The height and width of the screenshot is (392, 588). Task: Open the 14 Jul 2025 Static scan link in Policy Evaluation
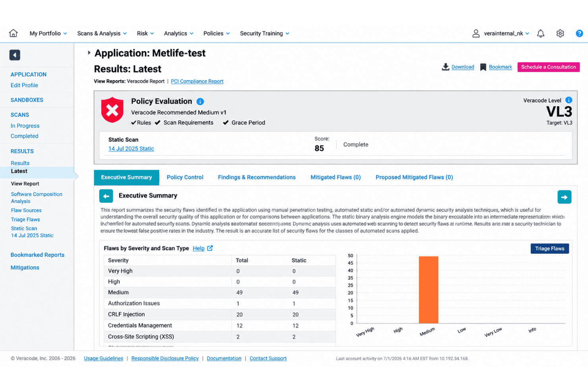(x=131, y=149)
